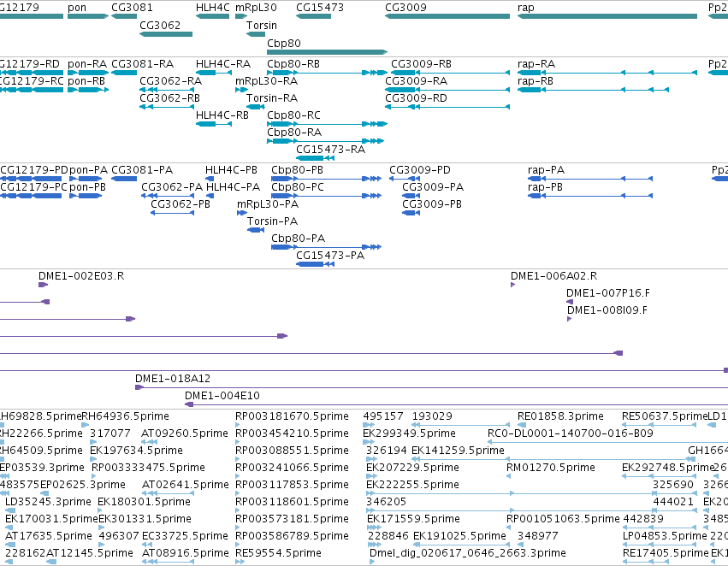The height and width of the screenshot is (566, 728).
Task: Click the CG3009 gene label
Action: tap(405, 8)
